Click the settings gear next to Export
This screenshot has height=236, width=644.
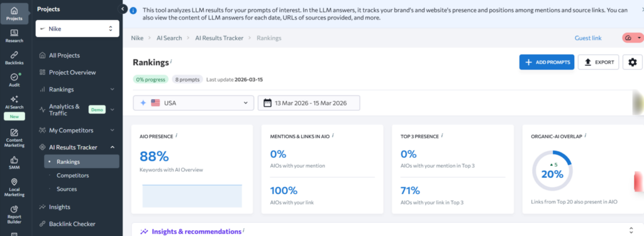pyautogui.click(x=633, y=62)
